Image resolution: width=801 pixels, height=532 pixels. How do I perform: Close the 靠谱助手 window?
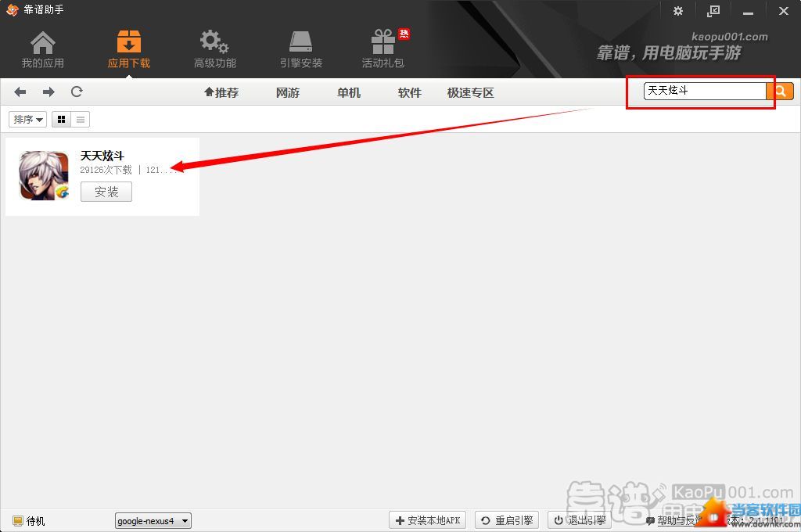[x=784, y=11]
